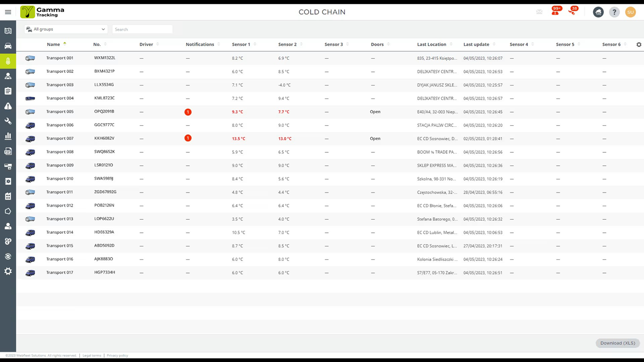The width and height of the screenshot is (644, 362).
Task: Open the Privacy policy link
Action: coord(117,355)
